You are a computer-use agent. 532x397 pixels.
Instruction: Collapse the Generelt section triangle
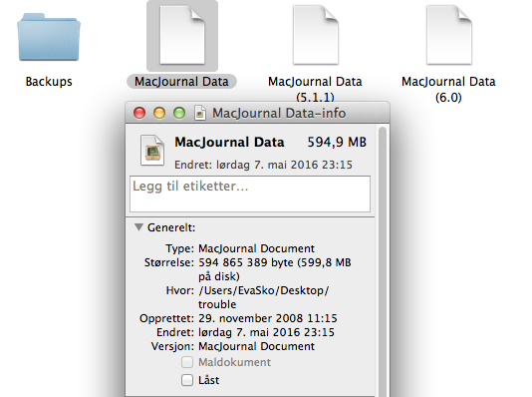tap(138, 227)
